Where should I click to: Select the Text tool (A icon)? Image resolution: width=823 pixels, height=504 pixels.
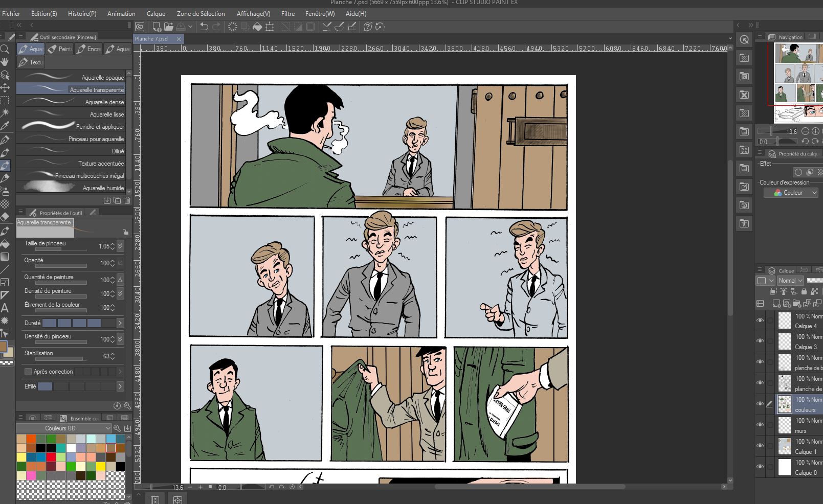(5, 308)
